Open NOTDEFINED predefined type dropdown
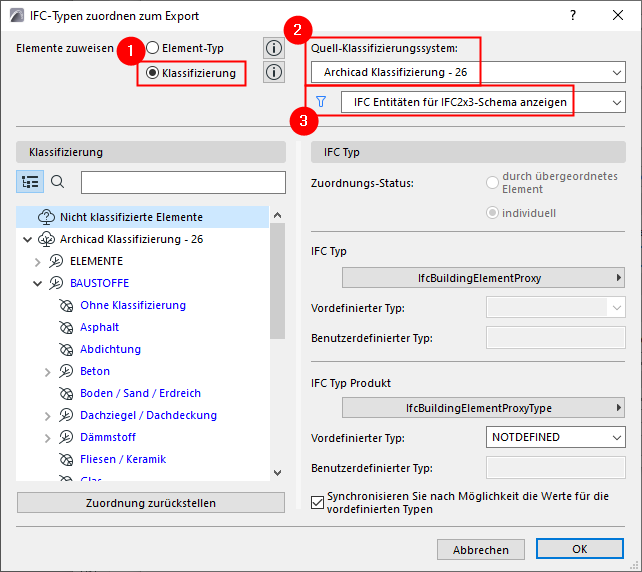The width and height of the screenshot is (642, 572). tap(556, 437)
